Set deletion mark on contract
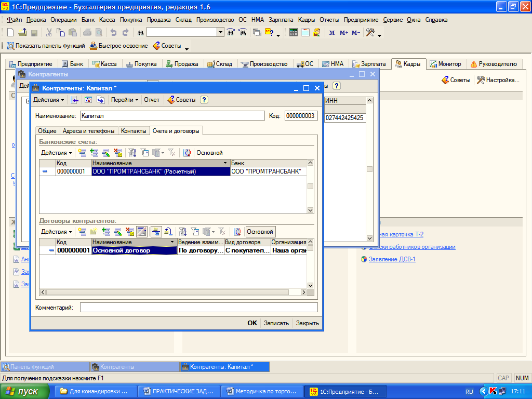The image size is (532, 399). coord(129,232)
